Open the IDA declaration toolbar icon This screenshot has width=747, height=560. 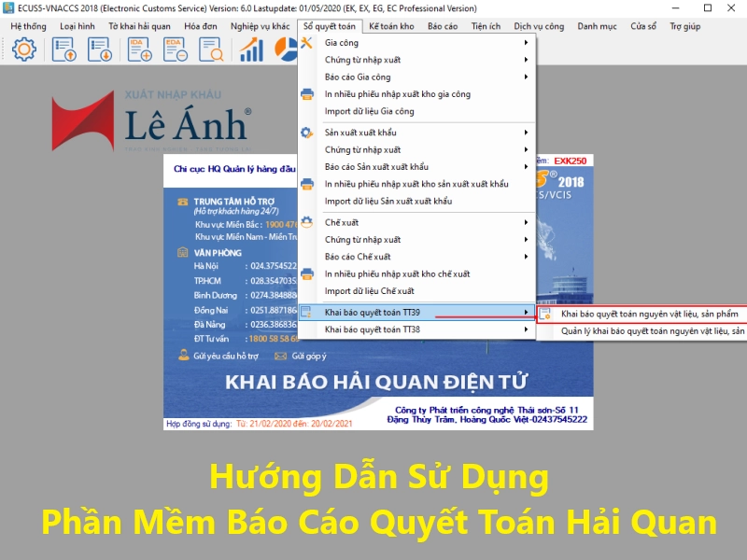coord(141,50)
